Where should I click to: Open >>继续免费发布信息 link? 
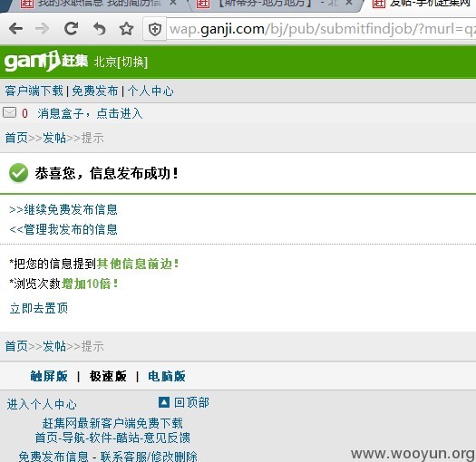pyautogui.click(x=63, y=209)
